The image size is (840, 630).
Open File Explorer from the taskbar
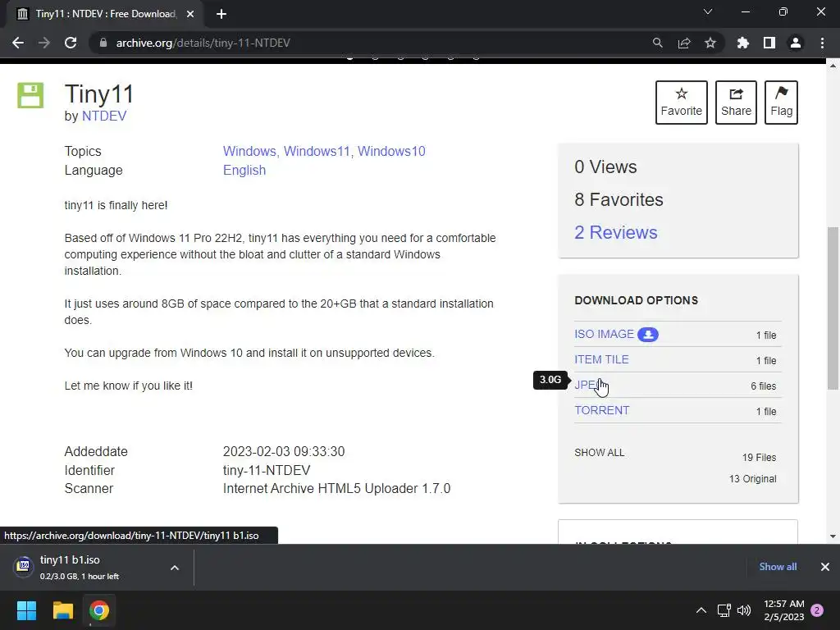point(62,610)
